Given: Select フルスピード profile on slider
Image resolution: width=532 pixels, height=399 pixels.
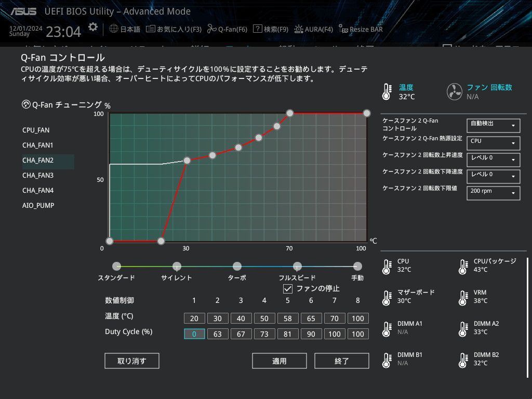Looking at the screenshot, I should tap(297, 267).
